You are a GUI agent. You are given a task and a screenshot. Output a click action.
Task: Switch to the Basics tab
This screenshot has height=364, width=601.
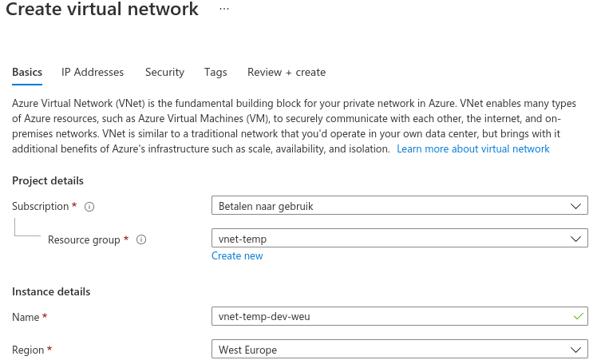click(x=27, y=72)
